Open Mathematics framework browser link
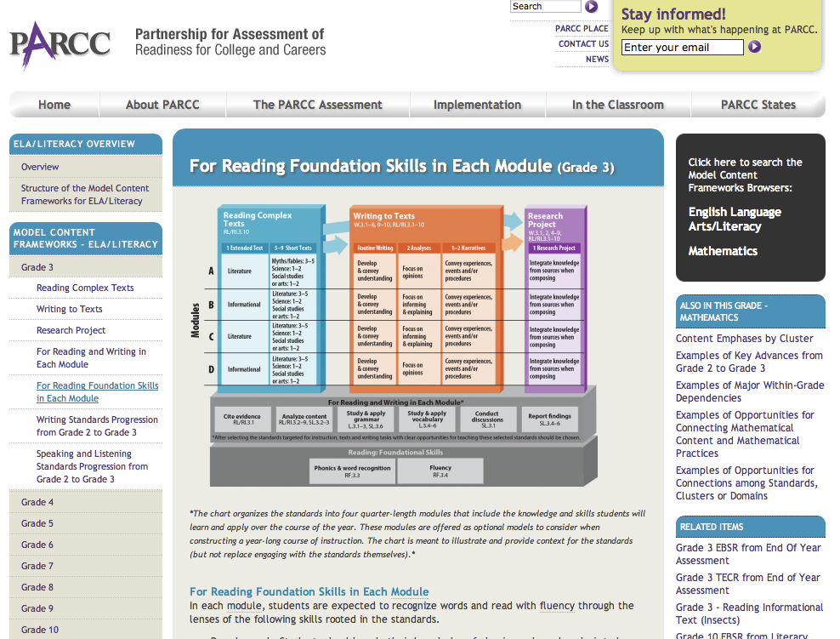This screenshot has width=840, height=639. click(x=723, y=251)
